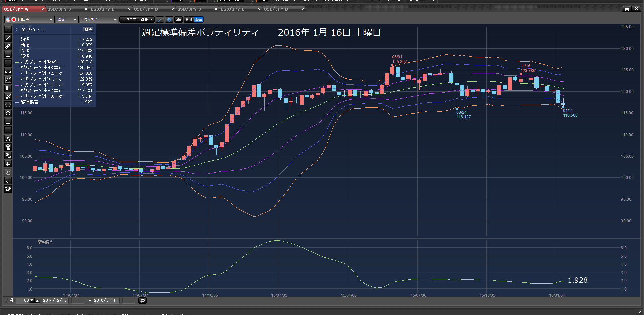Click the copy drawings tool

click(x=8, y=164)
